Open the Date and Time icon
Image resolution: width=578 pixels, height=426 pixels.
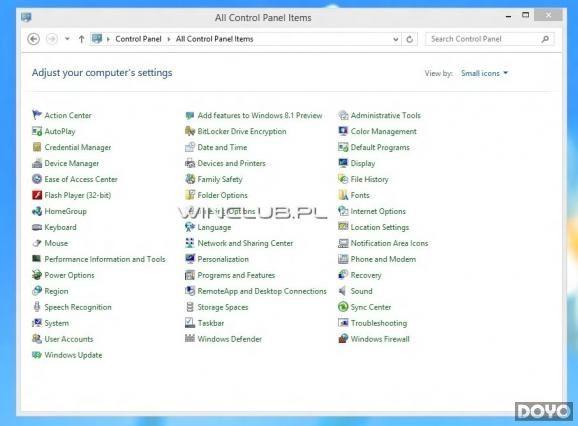click(190, 147)
